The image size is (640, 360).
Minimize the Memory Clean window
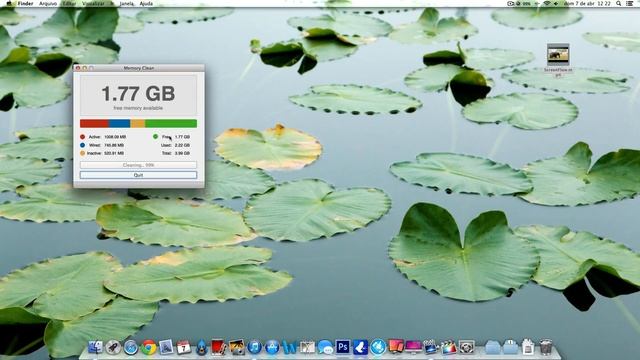pos(84,68)
